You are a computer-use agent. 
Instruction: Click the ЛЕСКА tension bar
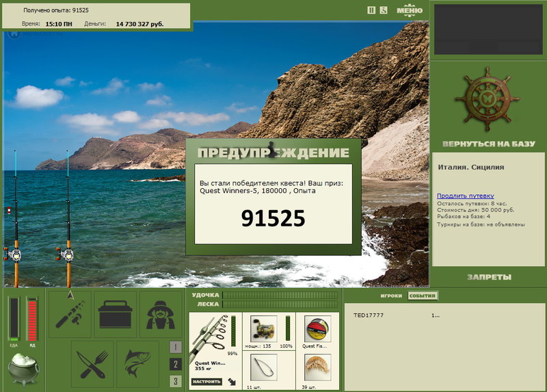[280, 304]
